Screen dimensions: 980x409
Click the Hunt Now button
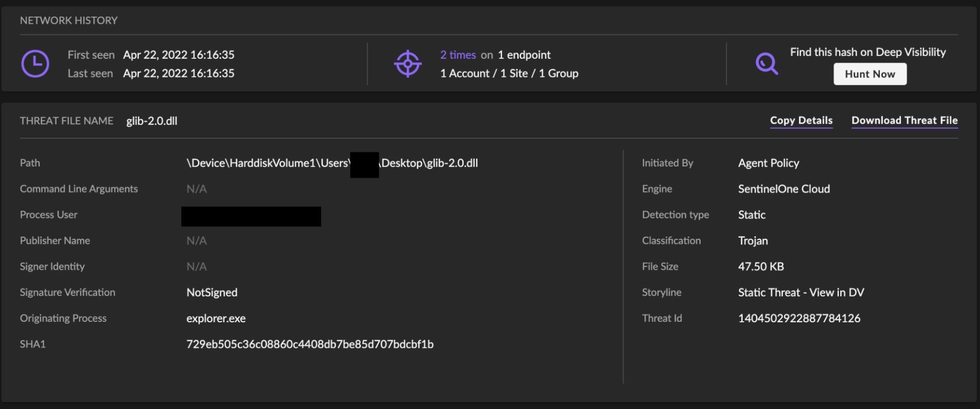870,74
